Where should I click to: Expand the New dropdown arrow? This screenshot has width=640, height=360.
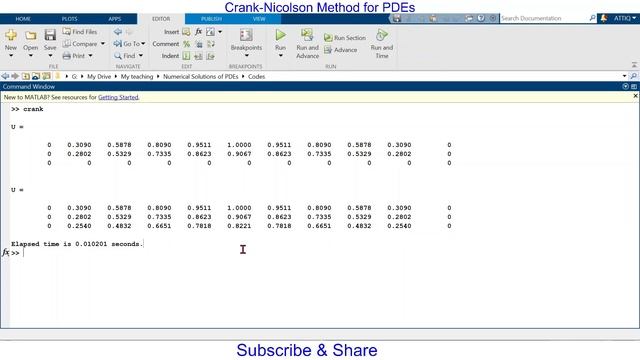point(11,56)
